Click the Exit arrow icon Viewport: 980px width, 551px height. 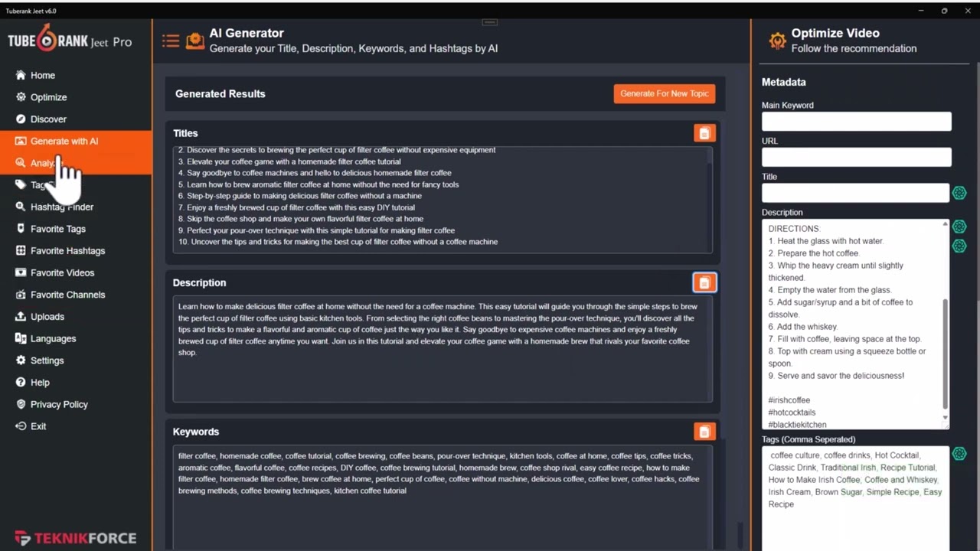coord(21,426)
